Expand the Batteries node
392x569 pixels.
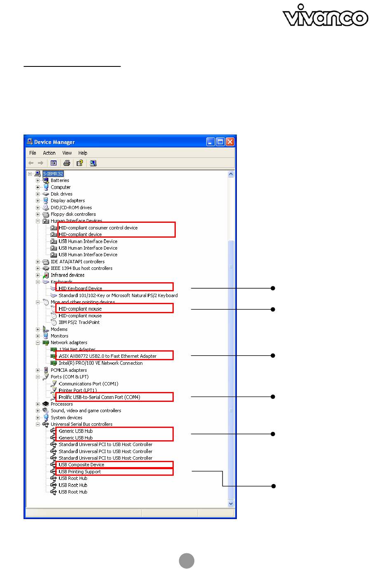point(38,180)
